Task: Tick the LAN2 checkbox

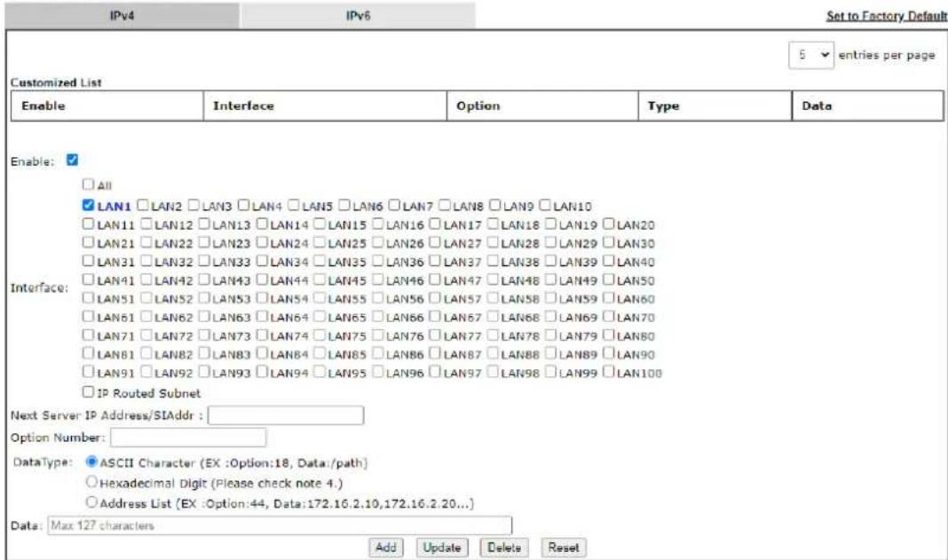Action: click(143, 205)
